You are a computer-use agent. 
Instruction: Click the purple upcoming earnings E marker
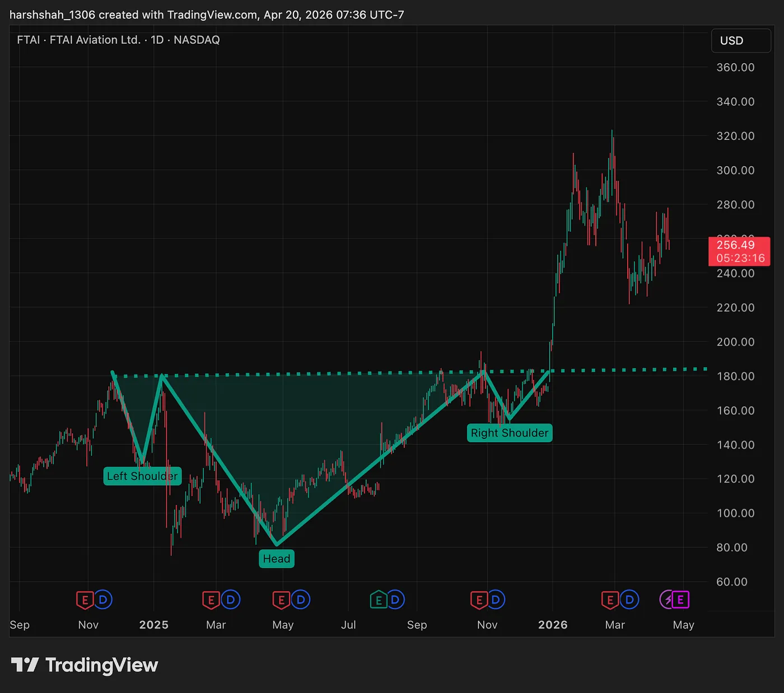680,600
